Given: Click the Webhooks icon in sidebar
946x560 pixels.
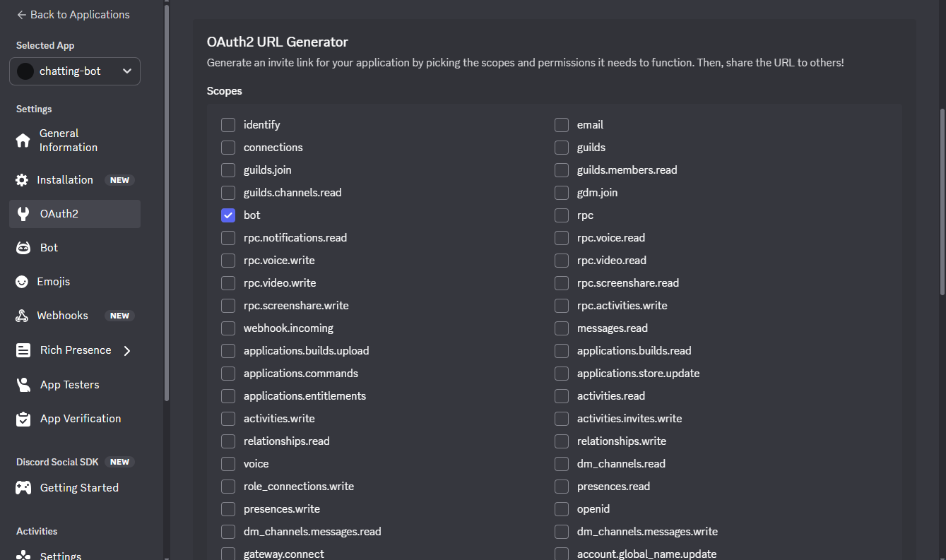Looking at the screenshot, I should click(22, 316).
